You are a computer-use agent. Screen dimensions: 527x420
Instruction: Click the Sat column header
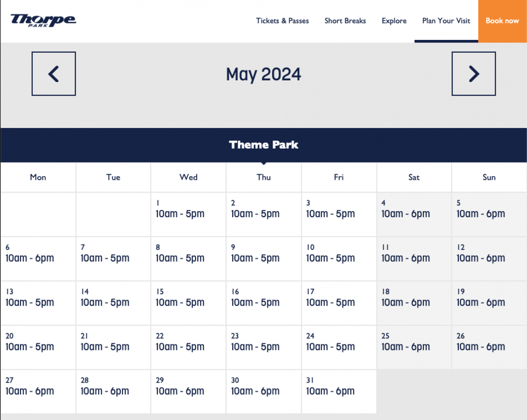pyautogui.click(x=414, y=177)
